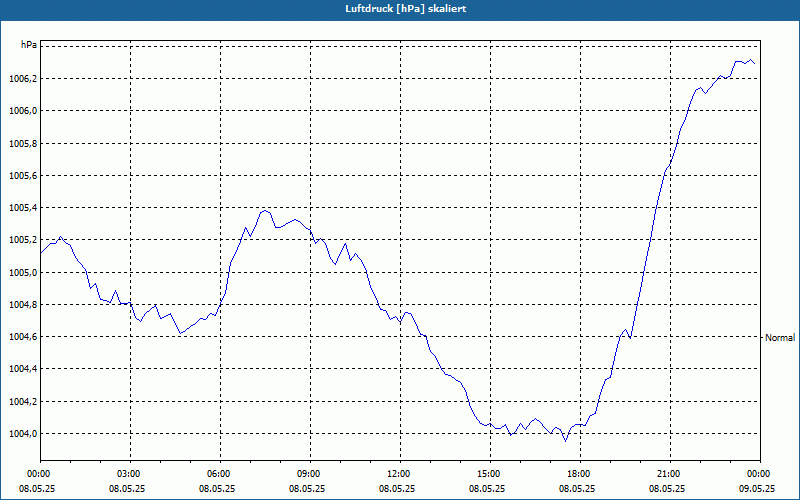Viewport: 800px width, 500px height.
Task: Click the 09.05.25 date label
Action: click(757, 488)
